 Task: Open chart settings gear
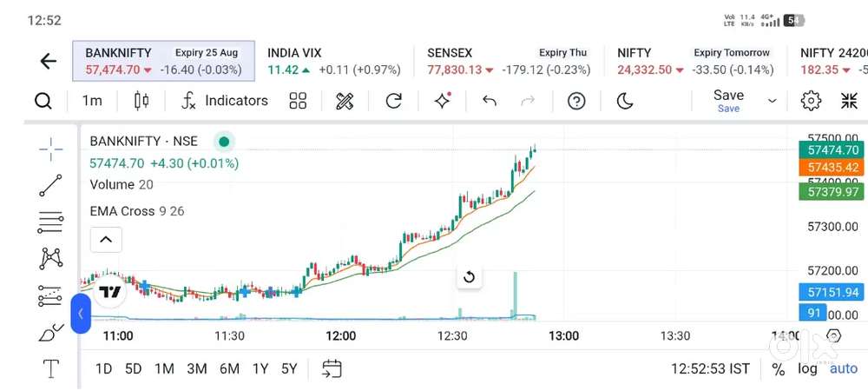(811, 101)
